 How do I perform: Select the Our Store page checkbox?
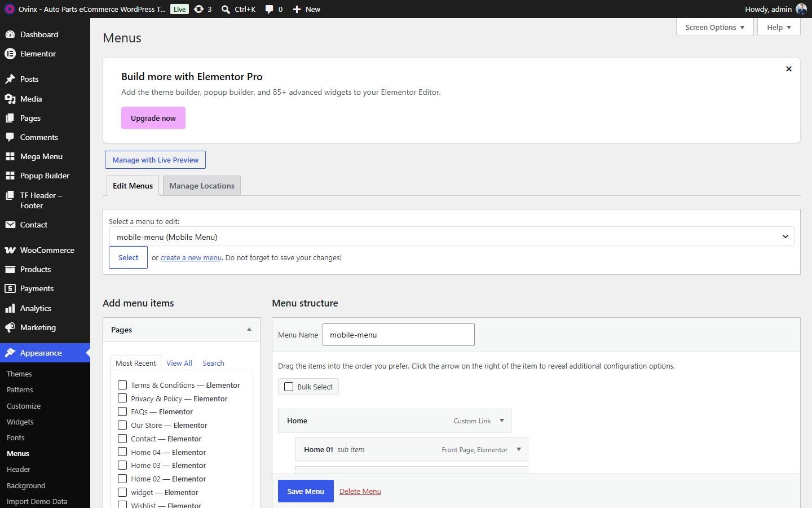(122, 425)
